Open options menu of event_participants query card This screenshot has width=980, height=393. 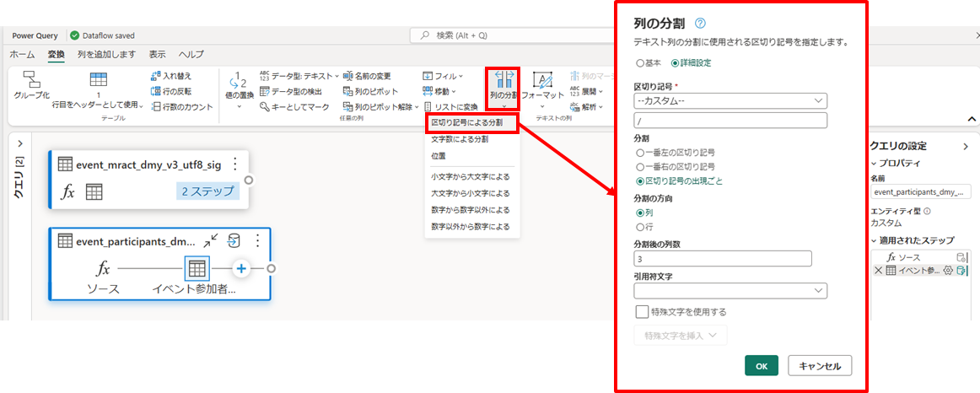pyautogui.click(x=258, y=241)
